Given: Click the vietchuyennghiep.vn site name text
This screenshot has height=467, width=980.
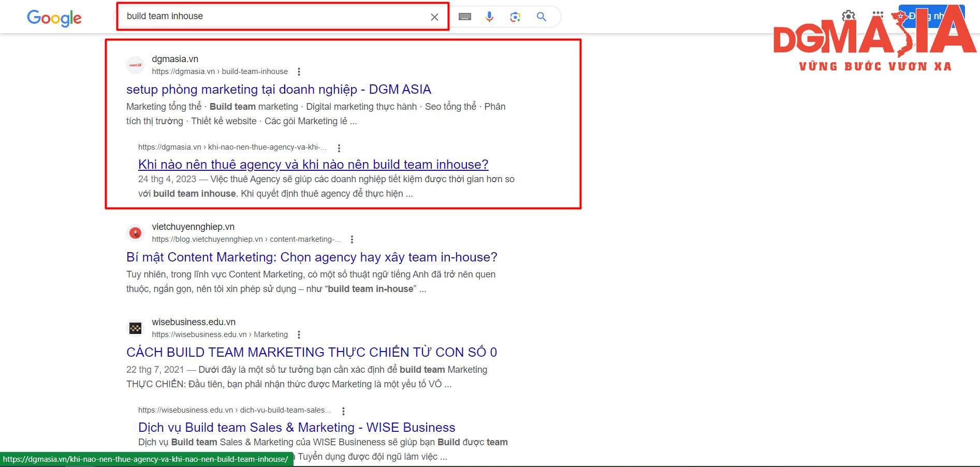Looking at the screenshot, I should (193, 227).
